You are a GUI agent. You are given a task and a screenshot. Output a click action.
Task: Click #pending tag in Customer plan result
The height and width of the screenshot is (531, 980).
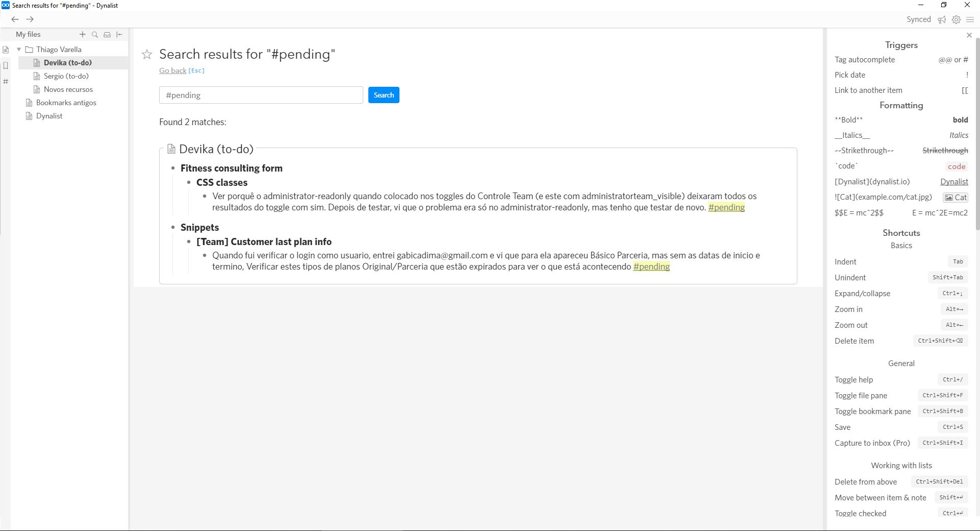click(x=651, y=267)
